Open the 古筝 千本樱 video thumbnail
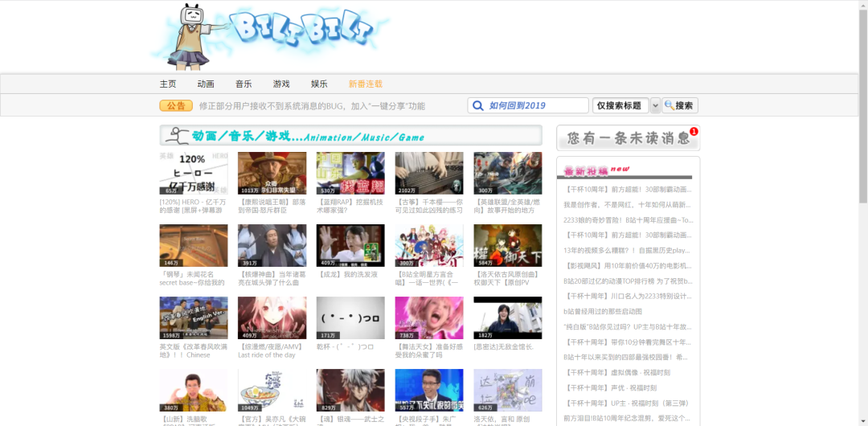This screenshot has width=868, height=426. coord(429,174)
